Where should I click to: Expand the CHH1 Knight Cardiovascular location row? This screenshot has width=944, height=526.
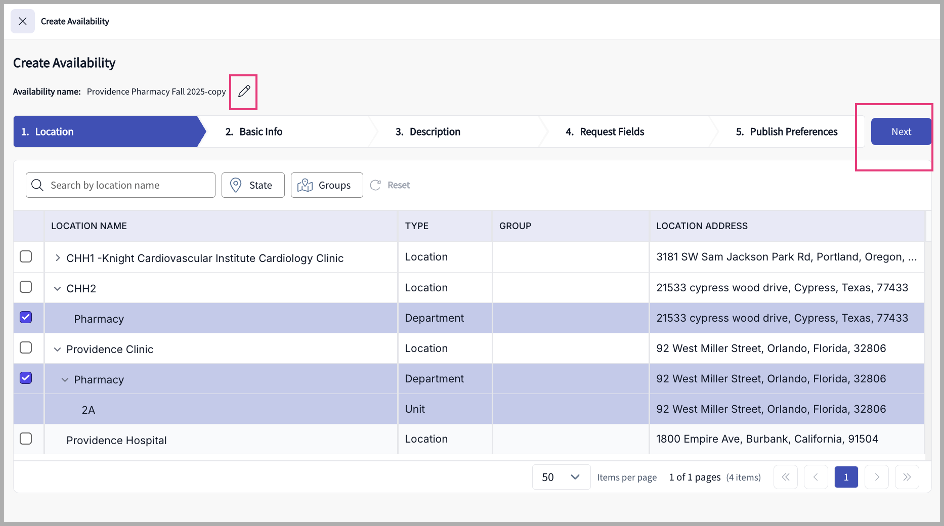pyautogui.click(x=57, y=258)
